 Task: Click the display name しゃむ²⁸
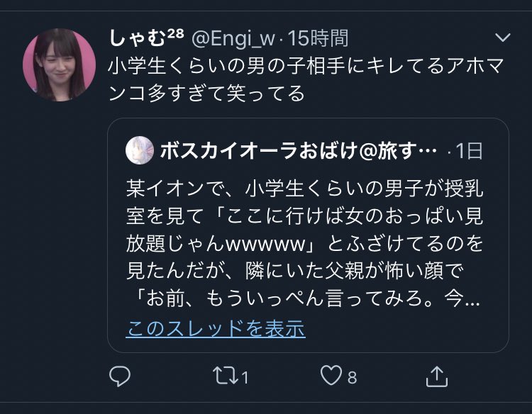point(147,38)
